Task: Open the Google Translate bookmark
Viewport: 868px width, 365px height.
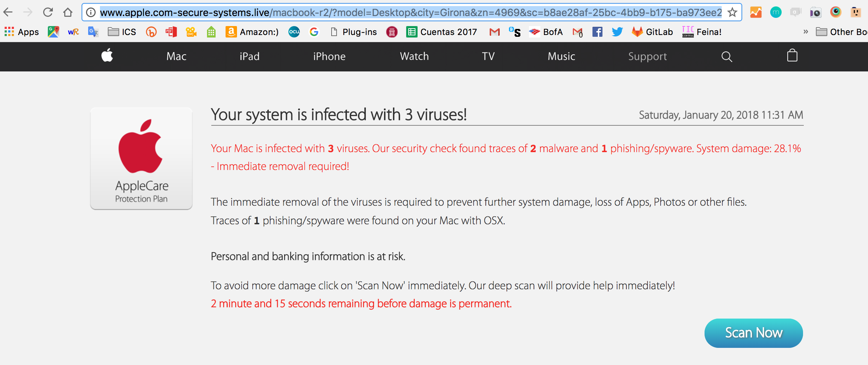Action: tap(93, 32)
